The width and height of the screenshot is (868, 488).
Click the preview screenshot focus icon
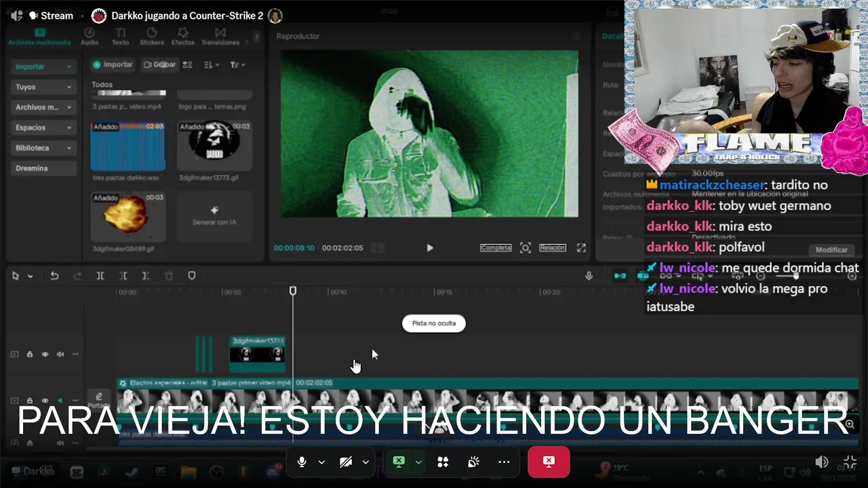(526, 248)
